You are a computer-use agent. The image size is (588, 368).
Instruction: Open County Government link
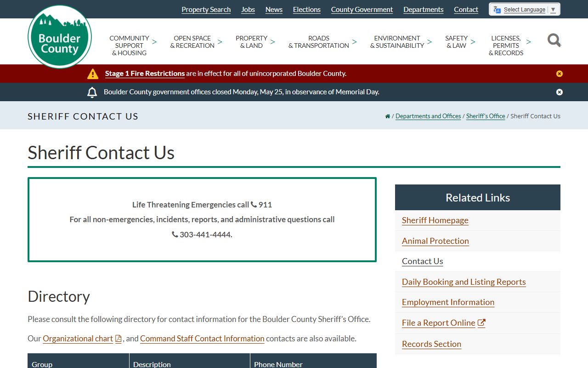(362, 10)
